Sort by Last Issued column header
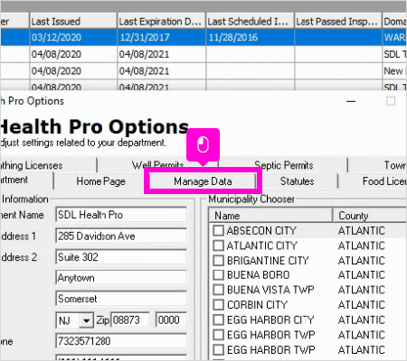407x361 pixels. [x=73, y=21]
